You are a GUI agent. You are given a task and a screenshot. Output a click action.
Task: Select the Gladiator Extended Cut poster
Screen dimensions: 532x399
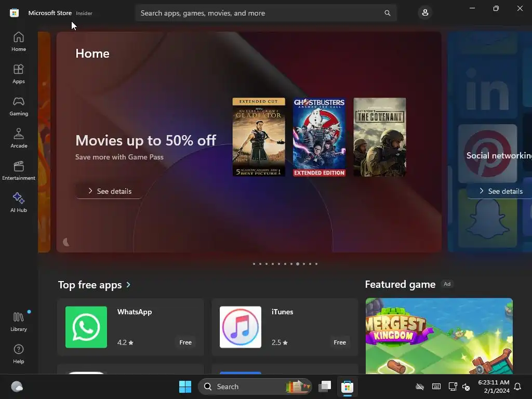[259, 137]
